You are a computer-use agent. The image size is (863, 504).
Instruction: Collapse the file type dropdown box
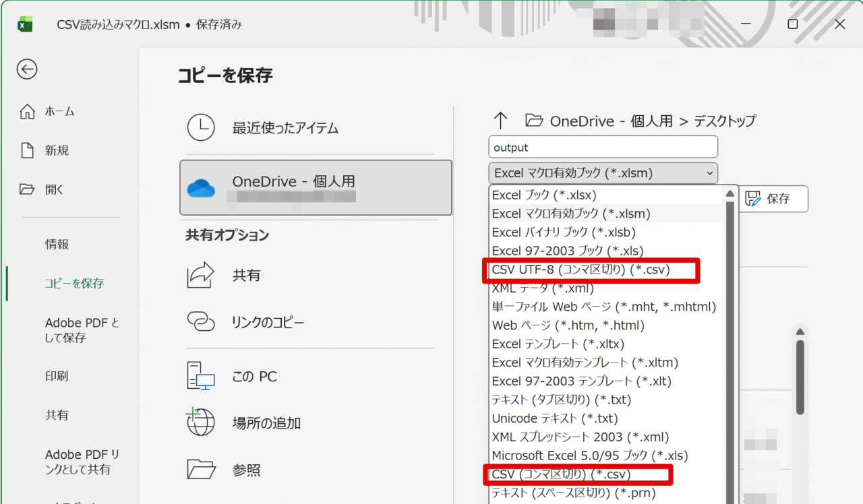[x=603, y=173]
